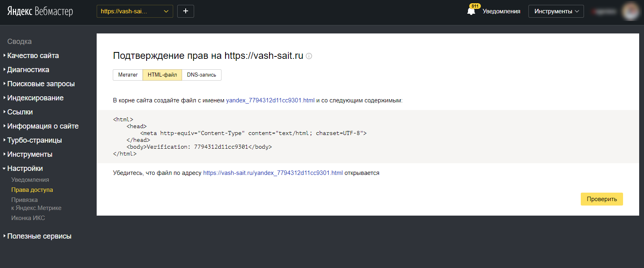
Task: Click the yandex_7794312d11cc9301.html file name link
Action: point(270,100)
